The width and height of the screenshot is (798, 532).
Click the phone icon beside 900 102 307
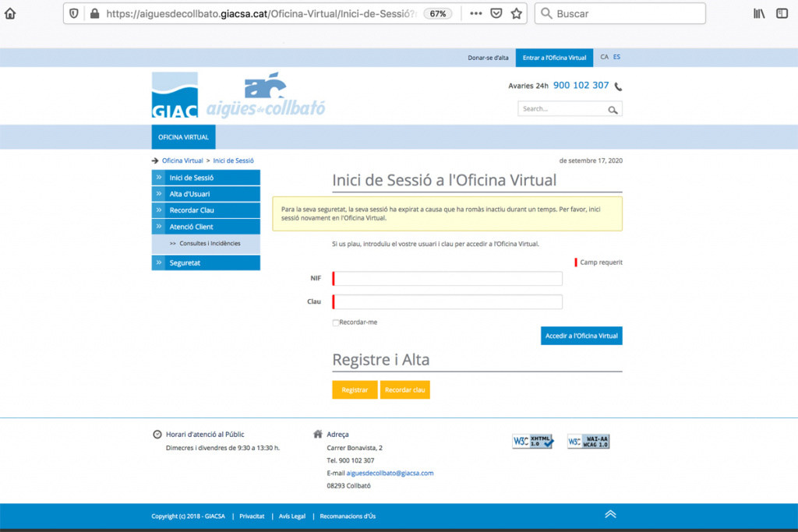click(x=618, y=86)
